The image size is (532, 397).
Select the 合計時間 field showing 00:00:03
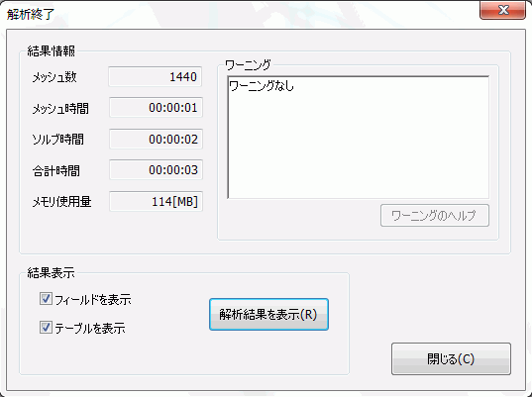[x=156, y=169]
